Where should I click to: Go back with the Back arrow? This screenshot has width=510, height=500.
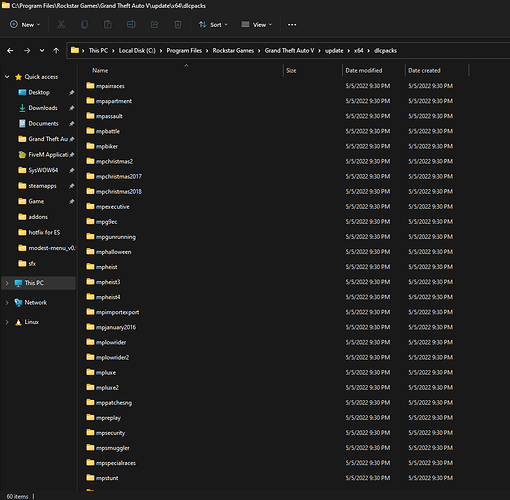10,51
